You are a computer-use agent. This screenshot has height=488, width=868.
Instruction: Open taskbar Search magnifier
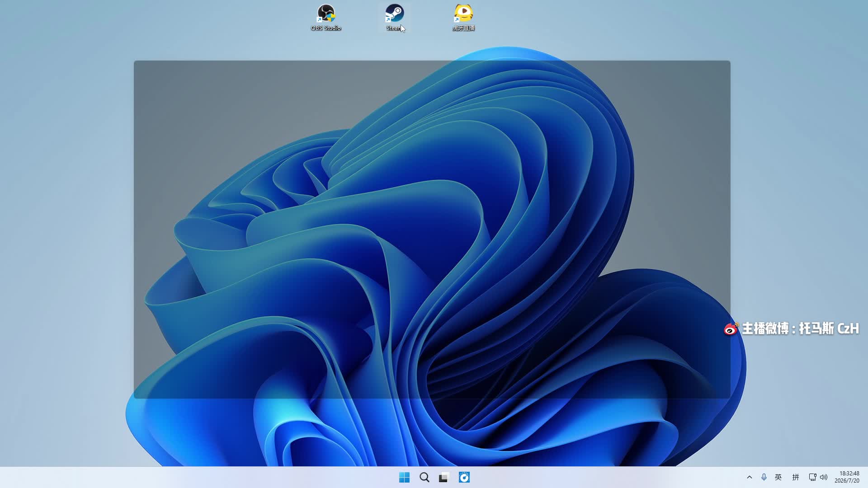point(424,477)
